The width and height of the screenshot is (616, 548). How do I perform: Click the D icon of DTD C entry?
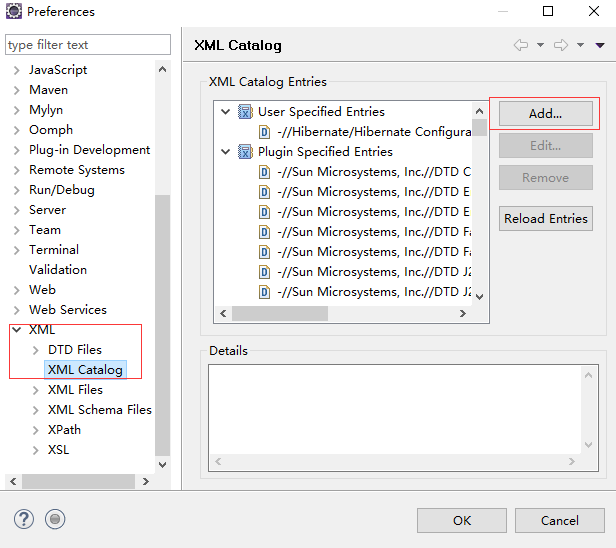coord(264,172)
